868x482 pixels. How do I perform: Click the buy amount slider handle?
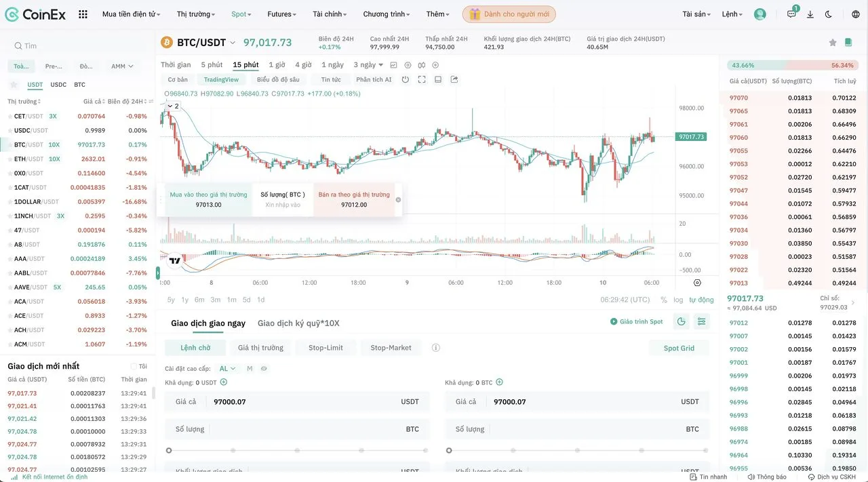[x=169, y=450]
